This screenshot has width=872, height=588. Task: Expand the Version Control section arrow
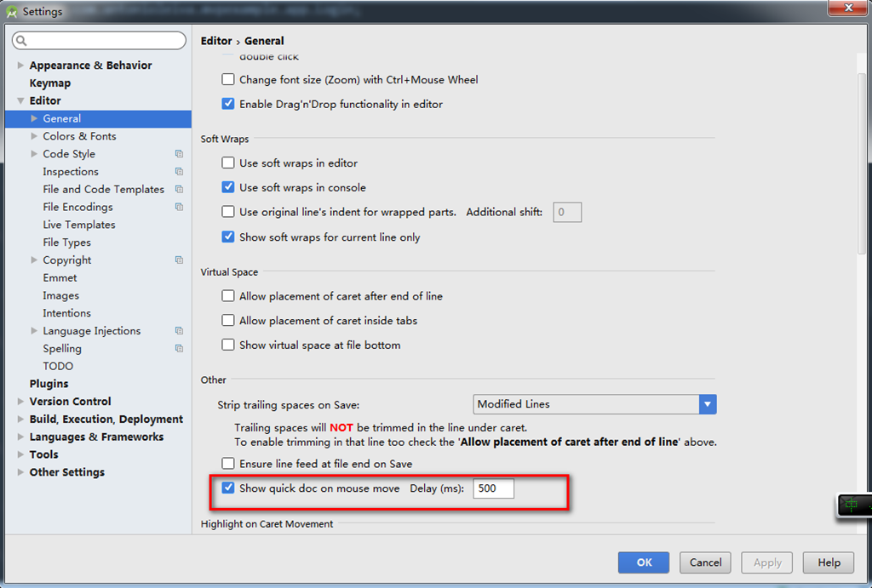(21, 402)
